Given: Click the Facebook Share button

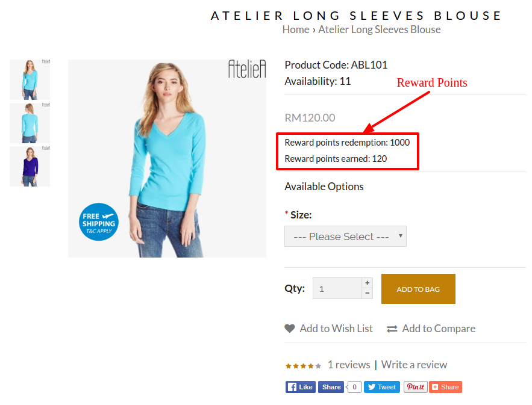Looking at the screenshot, I should point(331,387).
